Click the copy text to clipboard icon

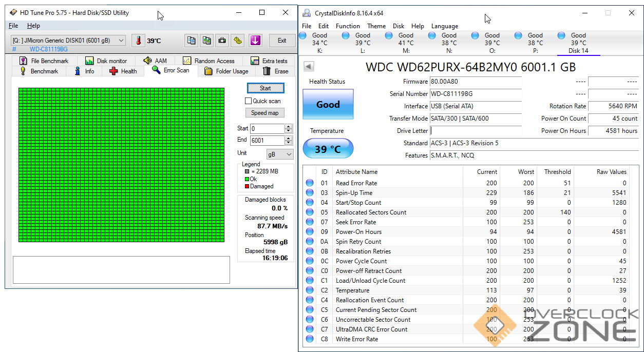pos(191,41)
